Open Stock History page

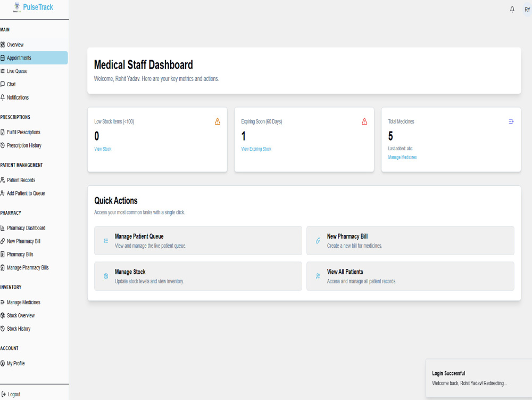[34, 329]
